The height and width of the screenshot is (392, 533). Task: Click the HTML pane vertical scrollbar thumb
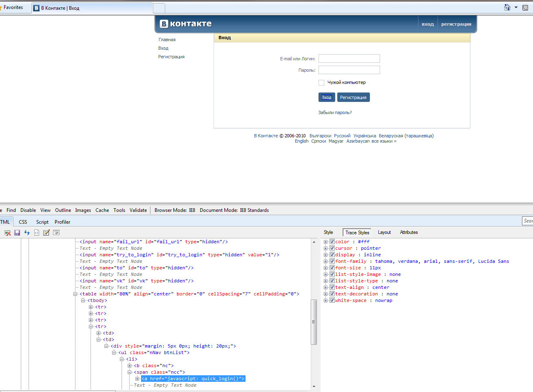point(314,322)
